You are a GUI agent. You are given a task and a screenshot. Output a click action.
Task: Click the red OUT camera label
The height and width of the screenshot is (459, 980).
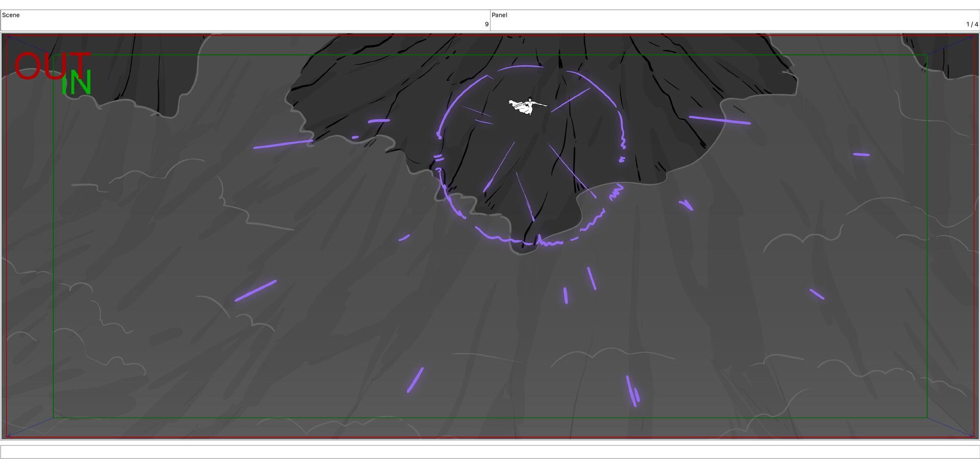tap(52, 66)
